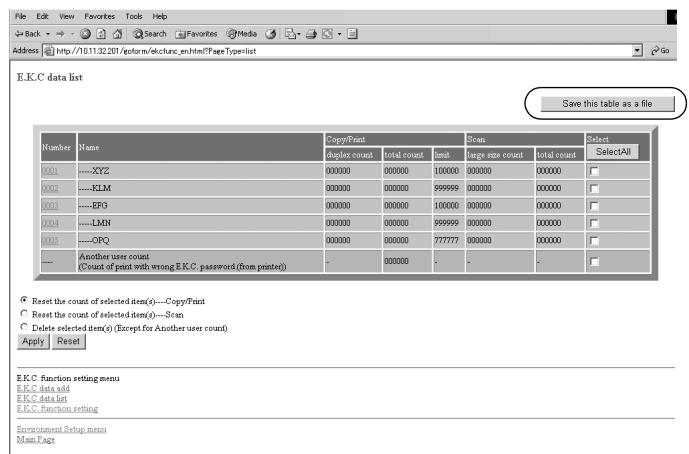689x454 pixels.
Task: Tick the checkbox for LMN row
Action: click(x=594, y=223)
